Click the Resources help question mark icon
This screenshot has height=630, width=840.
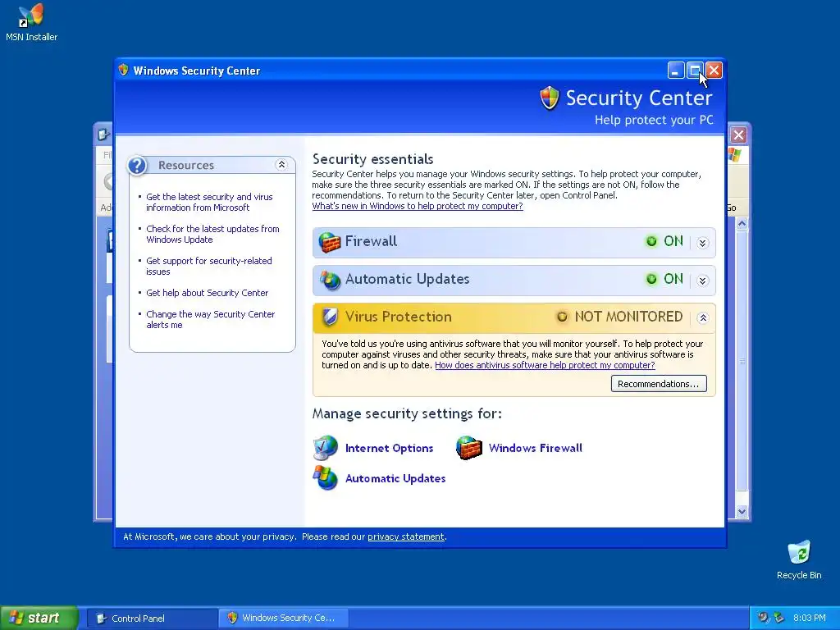[x=137, y=166]
